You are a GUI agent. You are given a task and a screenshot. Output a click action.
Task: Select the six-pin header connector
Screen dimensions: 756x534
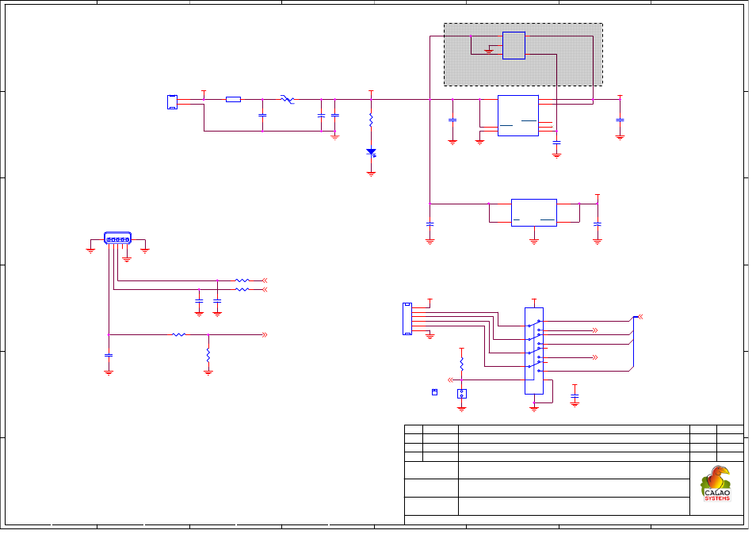tap(407, 318)
